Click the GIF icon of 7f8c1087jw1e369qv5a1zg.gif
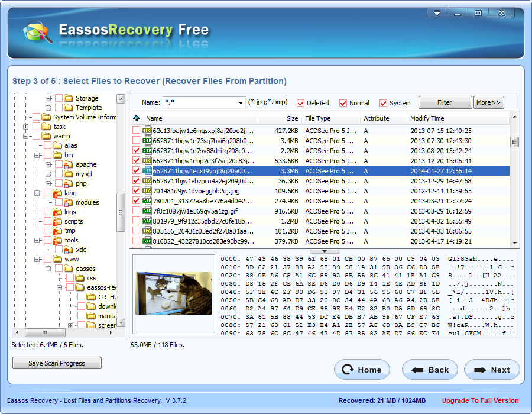The height and width of the screenshot is (414, 532). 147,211
